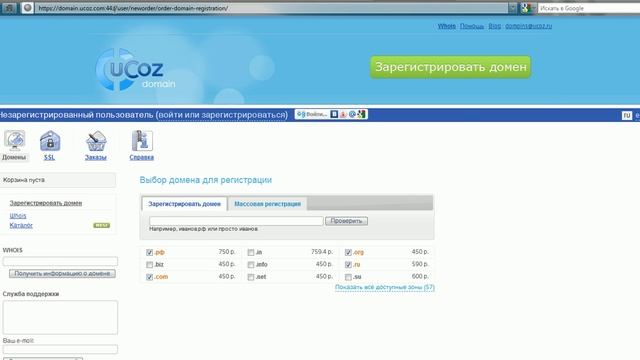The height and width of the screenshot is (360, 640).
Task: Open the Заказы basket icon
Action: tap(96, 141)
